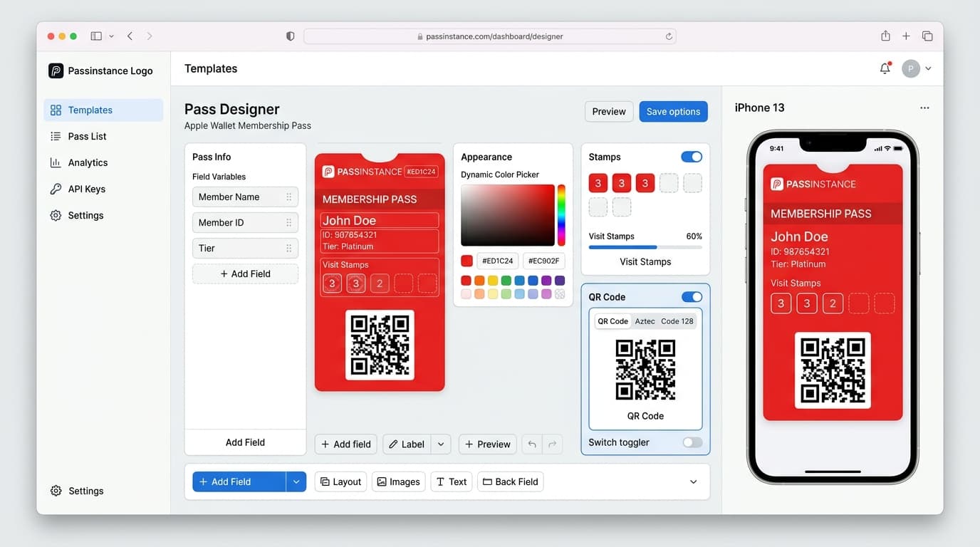Open the chevron next to the browser sidebar icon

(112, 36)
